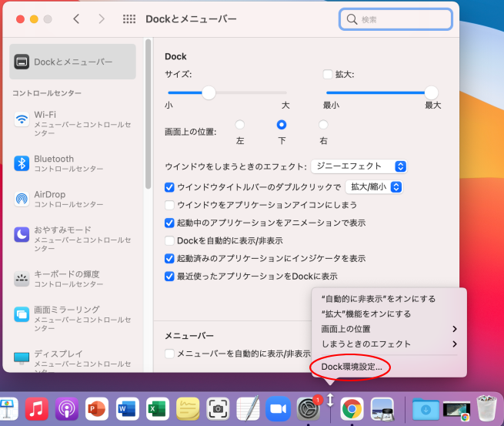Image resolution: width=504 pixels, height=426 pixels.
Task: Click the sidebar vertical scrollbar
Action: [x=148, y=114]
